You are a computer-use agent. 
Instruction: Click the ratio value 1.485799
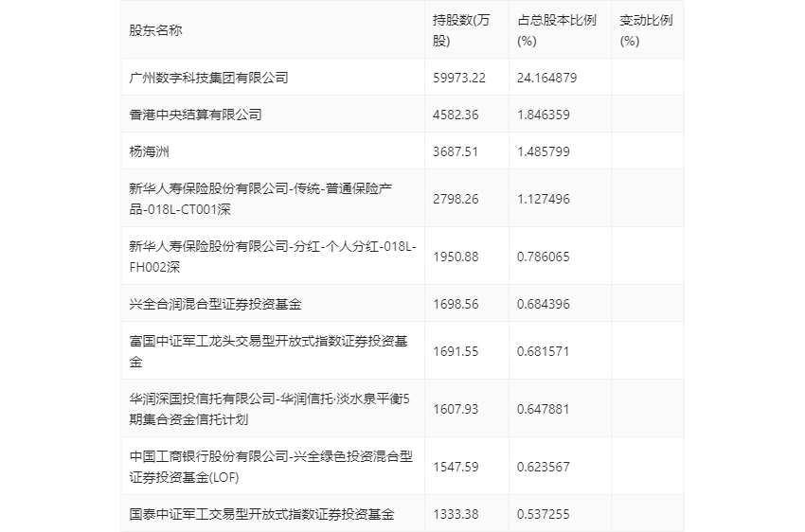click(544, 151)
